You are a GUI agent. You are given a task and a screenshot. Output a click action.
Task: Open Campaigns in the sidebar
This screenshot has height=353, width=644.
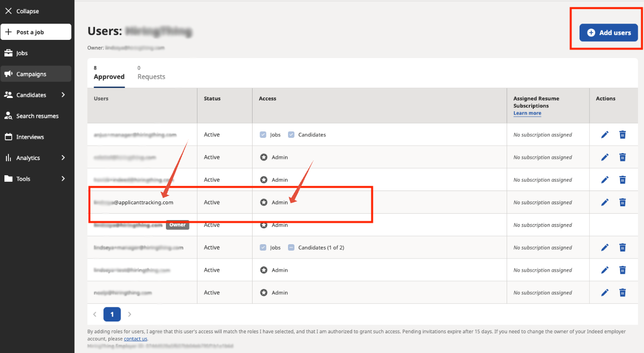coord(36,74)
